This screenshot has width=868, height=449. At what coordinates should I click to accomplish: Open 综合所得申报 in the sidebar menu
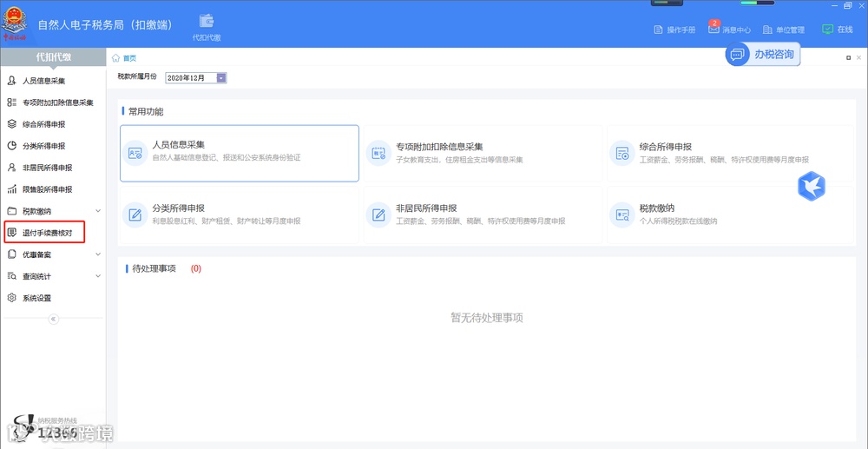tap(43, 124)
